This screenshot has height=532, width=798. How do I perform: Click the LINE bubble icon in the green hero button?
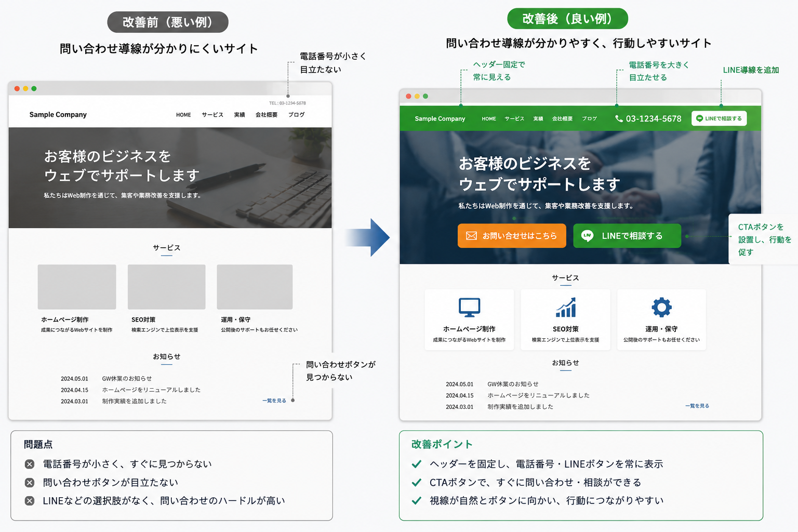coord(587,235)
